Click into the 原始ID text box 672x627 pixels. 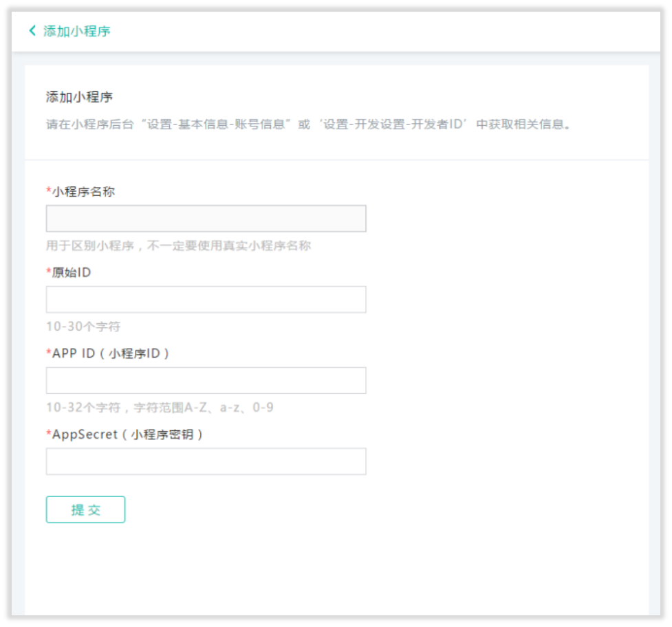click(206, 300)
